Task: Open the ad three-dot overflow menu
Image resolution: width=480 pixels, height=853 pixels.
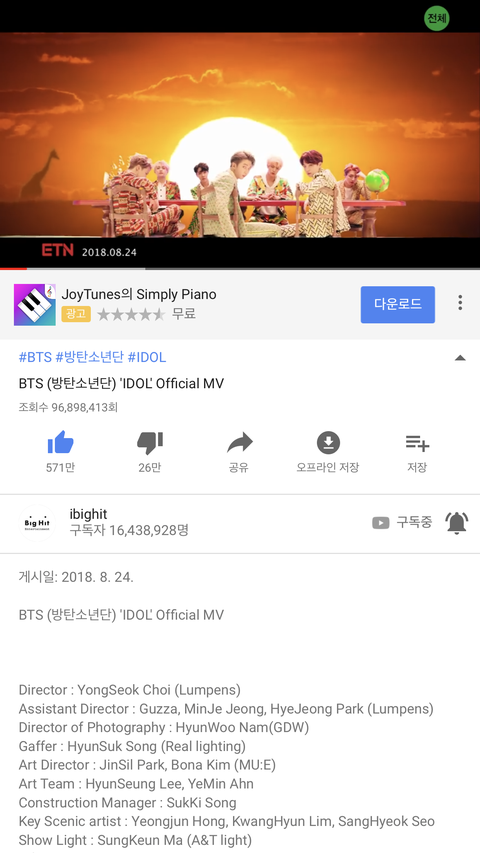Action: pos(460,303)
